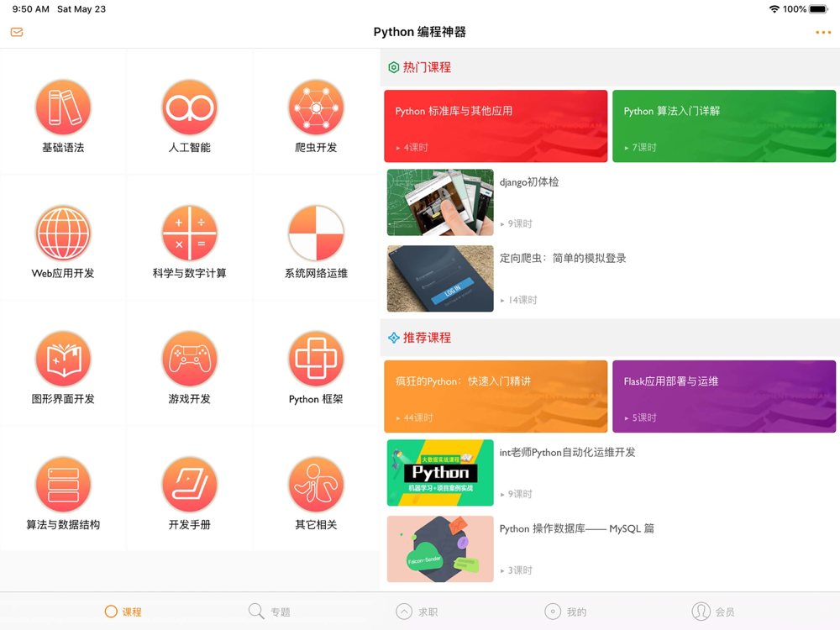Tap the 热门课程 hexagon icon
This screenshot has height=630, width=840.
394,67
